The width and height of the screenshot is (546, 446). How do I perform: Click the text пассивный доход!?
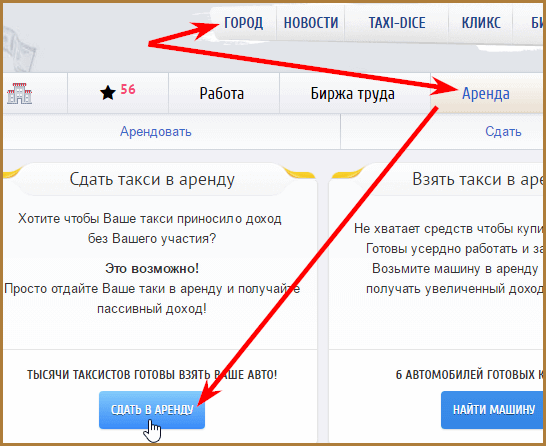point(152,309)
